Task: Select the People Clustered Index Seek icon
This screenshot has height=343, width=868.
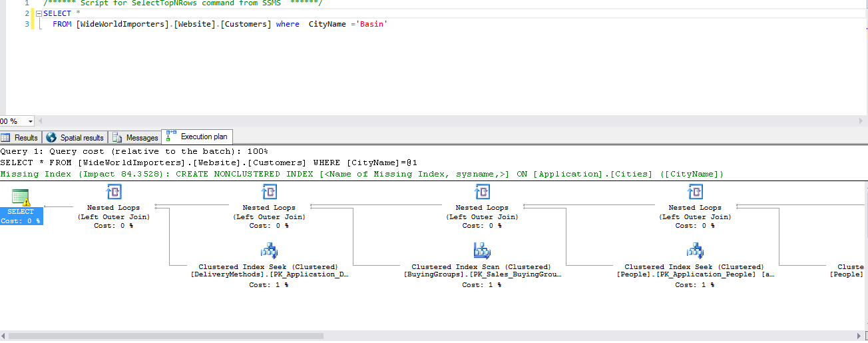Action: [695, 251]
